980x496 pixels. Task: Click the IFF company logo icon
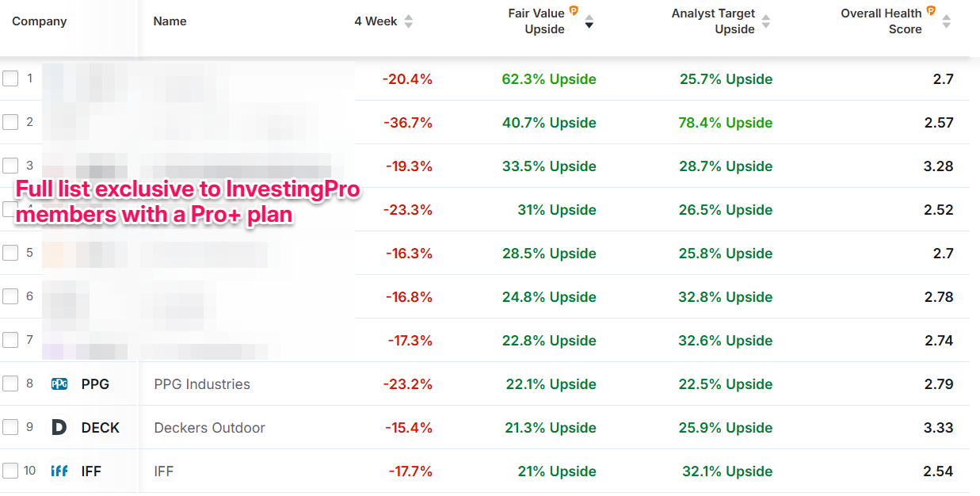[x=59, y=471]
